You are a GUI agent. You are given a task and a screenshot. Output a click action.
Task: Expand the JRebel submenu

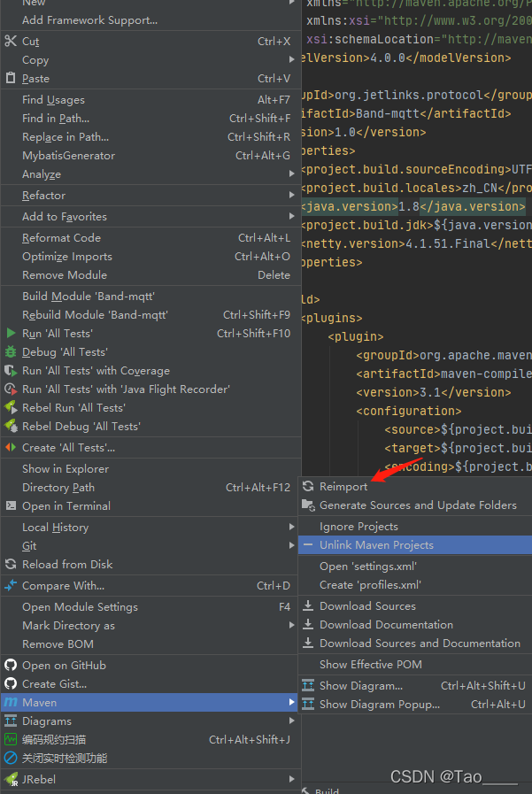(291, 779)
